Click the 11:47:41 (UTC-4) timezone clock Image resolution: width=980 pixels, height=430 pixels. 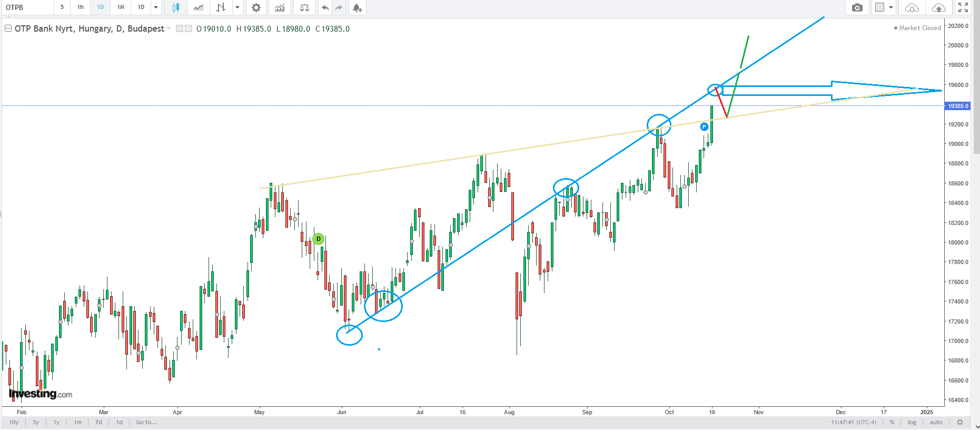[x=854, y=422]
